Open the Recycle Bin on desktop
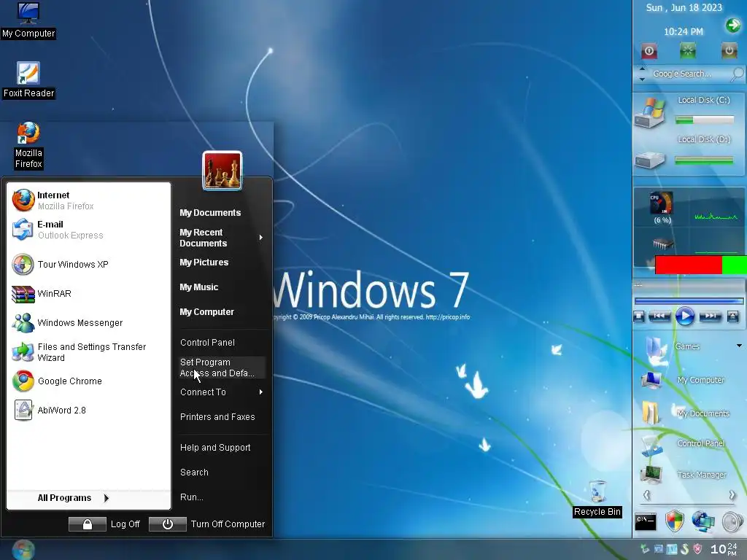Image resolution: width=747 pixels, height=560 pixels. pos(597,499)
